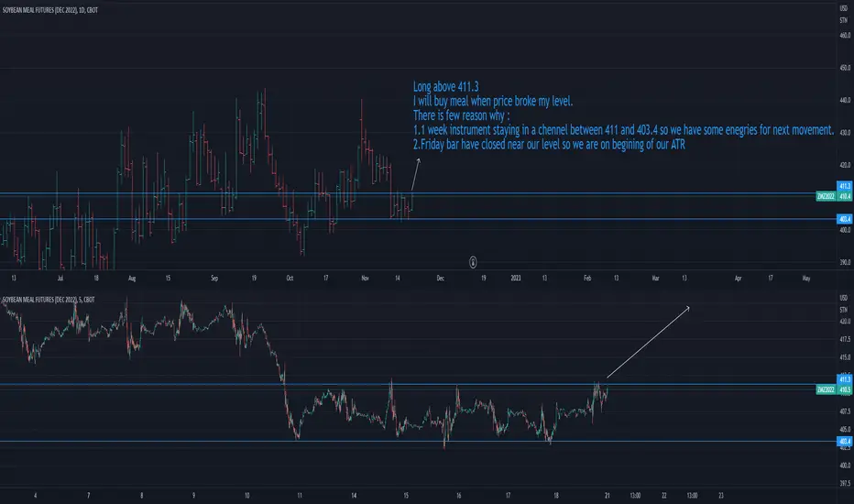Click the 2023 label on the time axis

click(x=516, y=278)
